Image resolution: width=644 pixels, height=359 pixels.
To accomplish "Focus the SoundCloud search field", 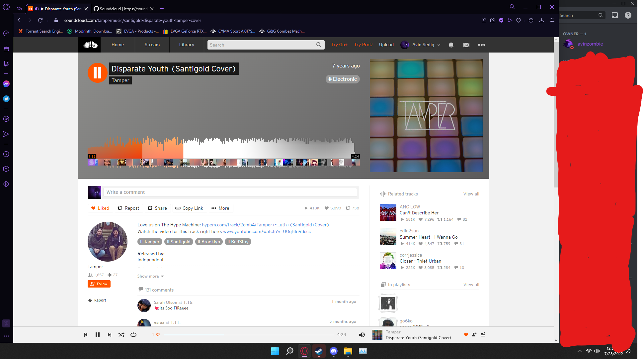I will pyautogui.click(x=266, y=45).
